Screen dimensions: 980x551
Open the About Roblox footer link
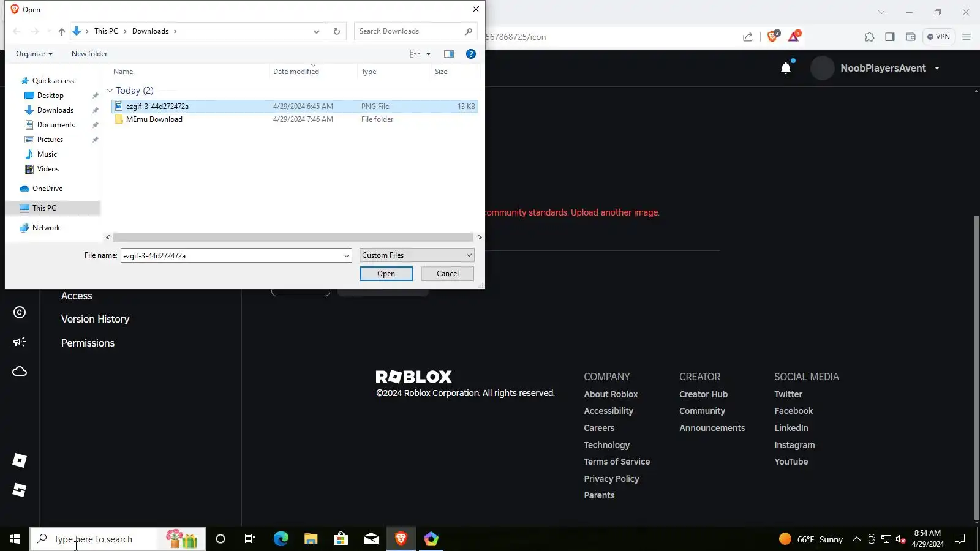(611, 394)
